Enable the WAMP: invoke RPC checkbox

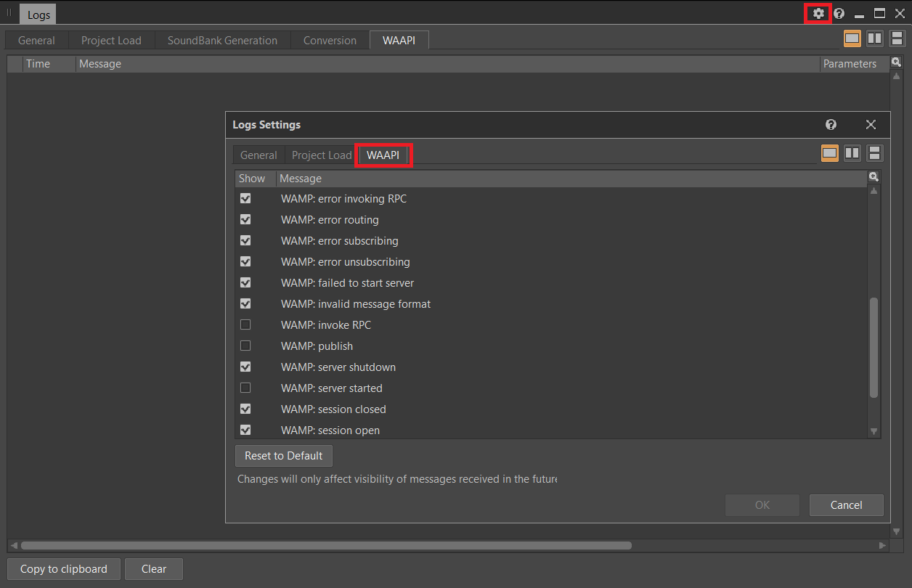point(245,324)
